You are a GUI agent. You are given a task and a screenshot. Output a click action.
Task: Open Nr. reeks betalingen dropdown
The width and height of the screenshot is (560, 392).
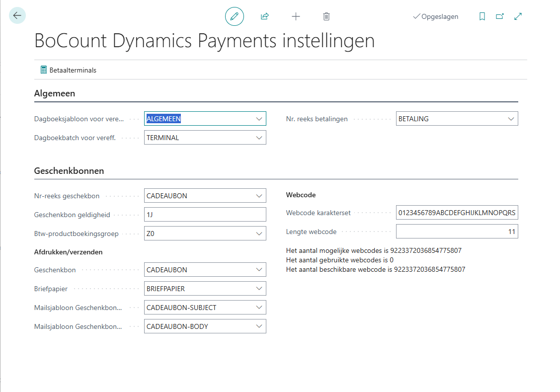(511, 119)
